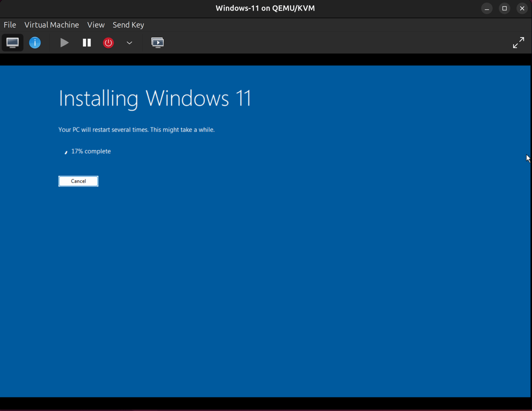
Task: Pause the running virtual machine
Action: [86, 42]
